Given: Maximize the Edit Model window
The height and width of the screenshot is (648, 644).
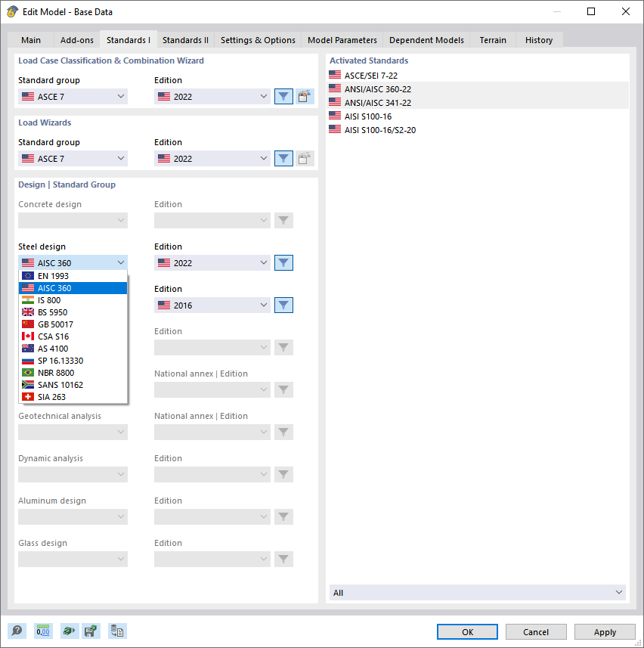Looking at the screenshot, I should click(x=591, y=11).
